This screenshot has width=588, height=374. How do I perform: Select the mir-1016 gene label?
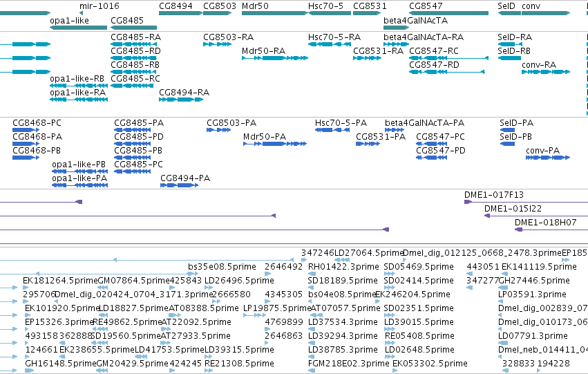click(x=99, y=6)
